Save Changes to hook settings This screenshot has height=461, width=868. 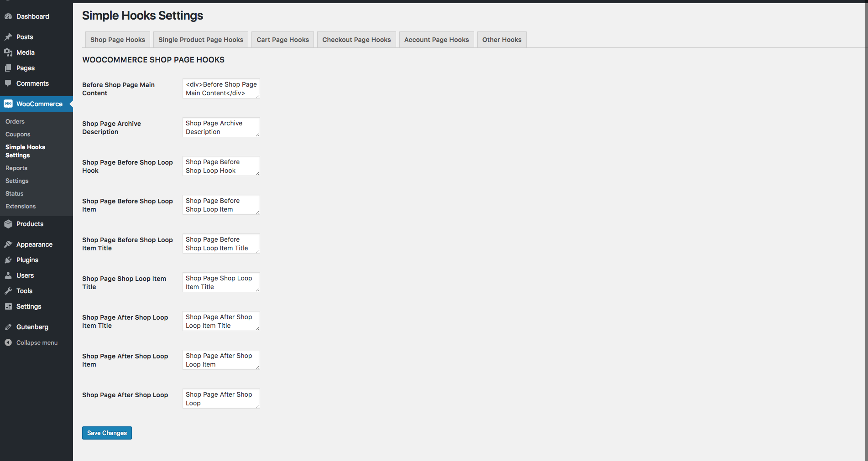(x=107, y=433)
